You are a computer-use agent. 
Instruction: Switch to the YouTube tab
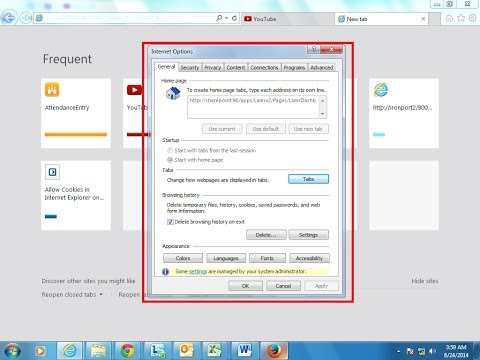(287, 19)
